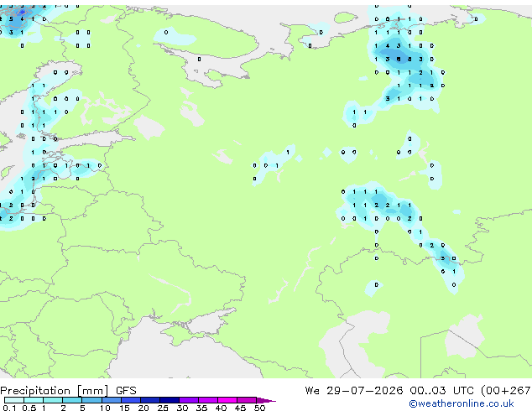
Task: Click the legend label '0.1'
Action: pyautogui.click(x=9, y=408)
